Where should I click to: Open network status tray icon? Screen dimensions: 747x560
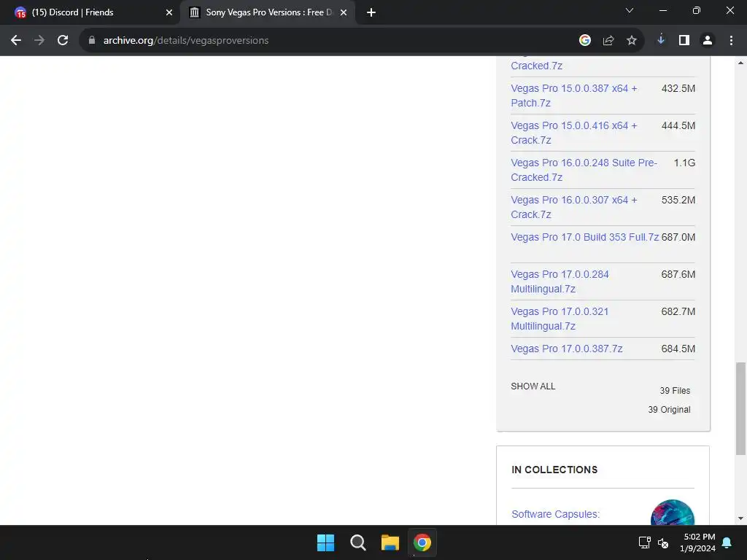645,542
